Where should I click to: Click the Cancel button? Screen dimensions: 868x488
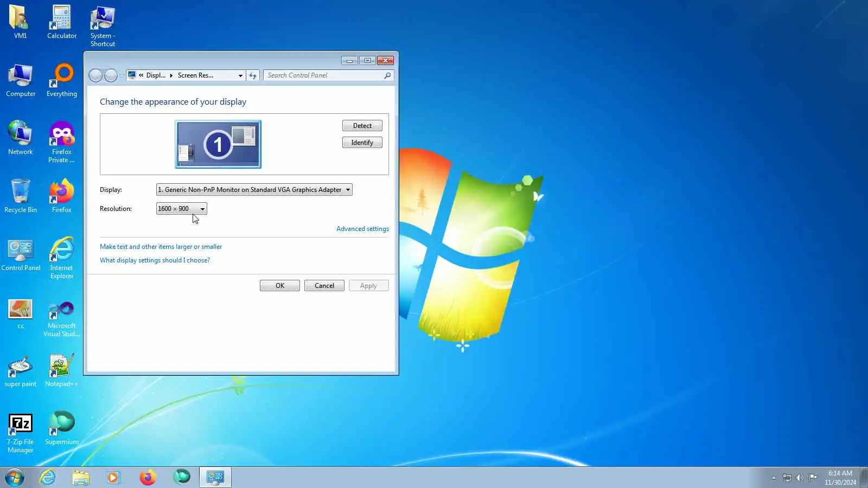coord(324,286)
